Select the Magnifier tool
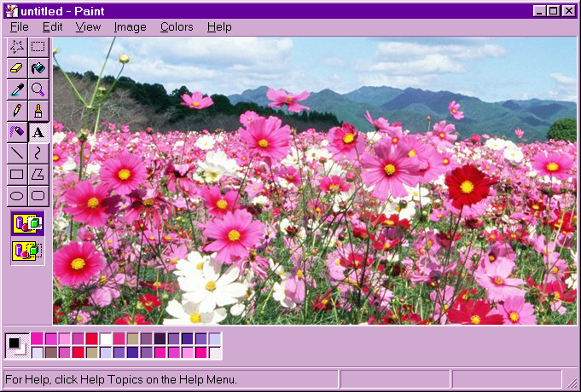The height and width of the screenshot is (392, 581). point(38,89)
